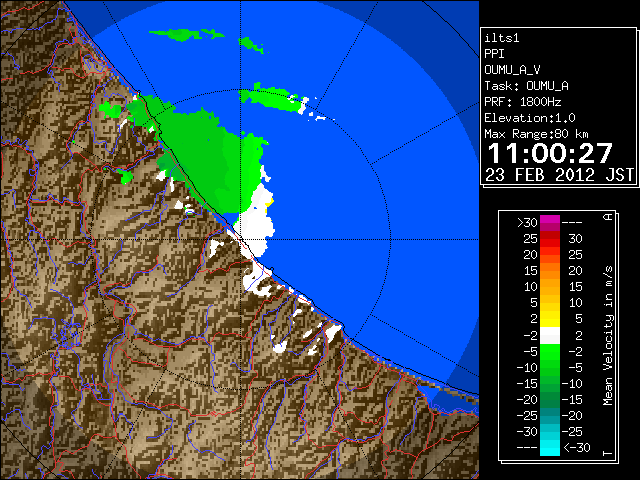Pick the cyan <-30 color band
Screen dimensions: 640x480
[x=550, y=447]
